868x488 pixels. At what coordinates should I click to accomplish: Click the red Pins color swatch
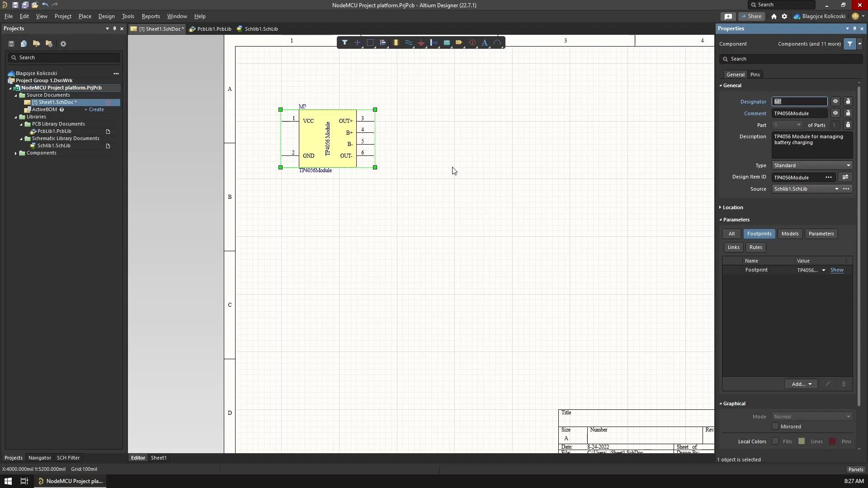(x=833, y=441)
